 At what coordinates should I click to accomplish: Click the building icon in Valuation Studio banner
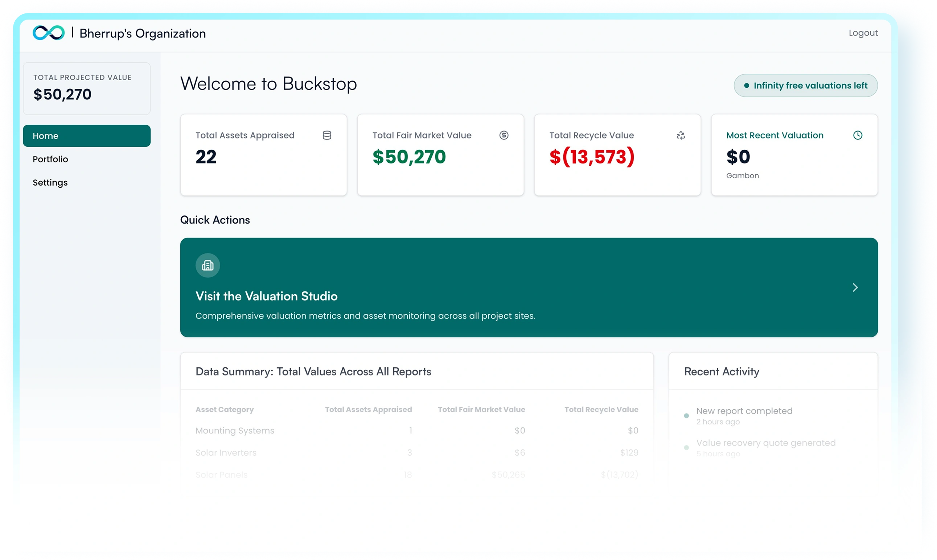click(208, 265)
